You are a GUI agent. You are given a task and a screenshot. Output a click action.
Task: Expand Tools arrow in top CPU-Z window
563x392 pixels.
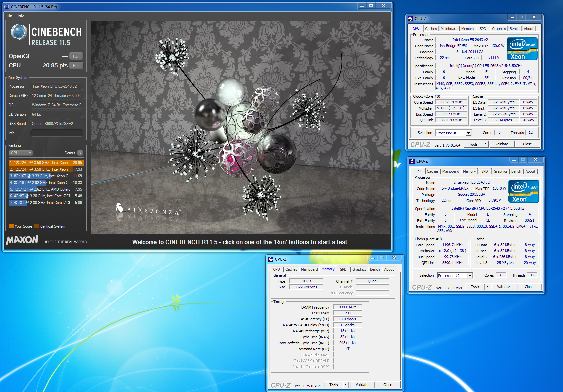pyautogui.click(x=485, y=144)
